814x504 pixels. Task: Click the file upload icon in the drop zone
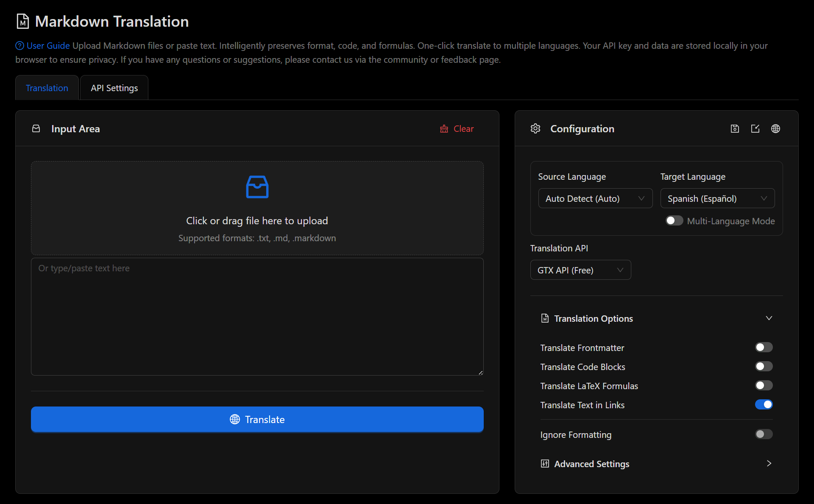tap(257, 187)
